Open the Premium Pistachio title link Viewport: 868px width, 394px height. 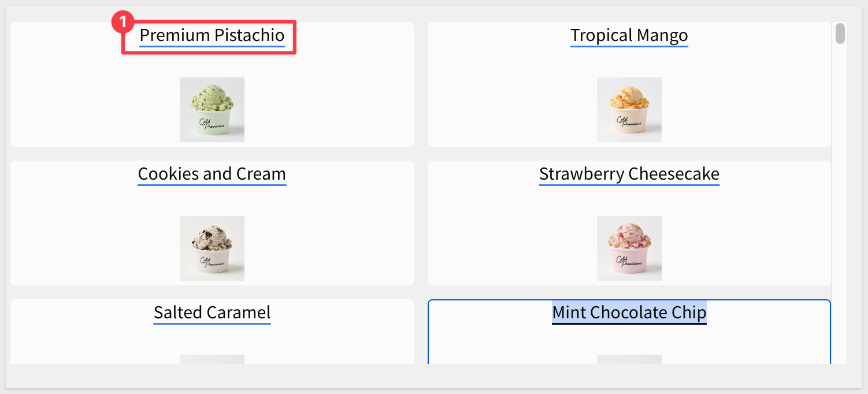[x=212, y=36]
